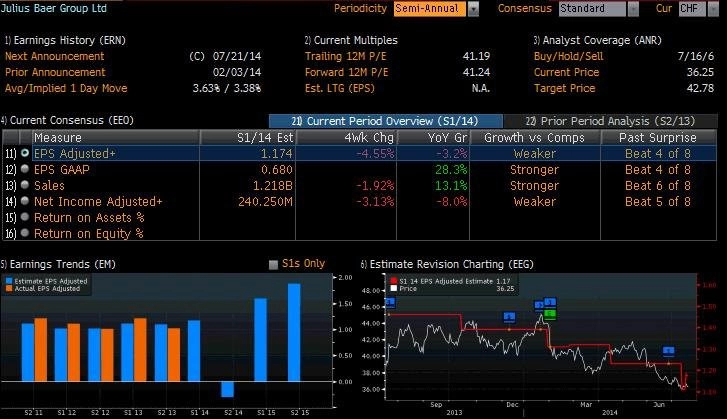Click the Next Announcement label
727x419 pixels.
(x=55, y=57)
